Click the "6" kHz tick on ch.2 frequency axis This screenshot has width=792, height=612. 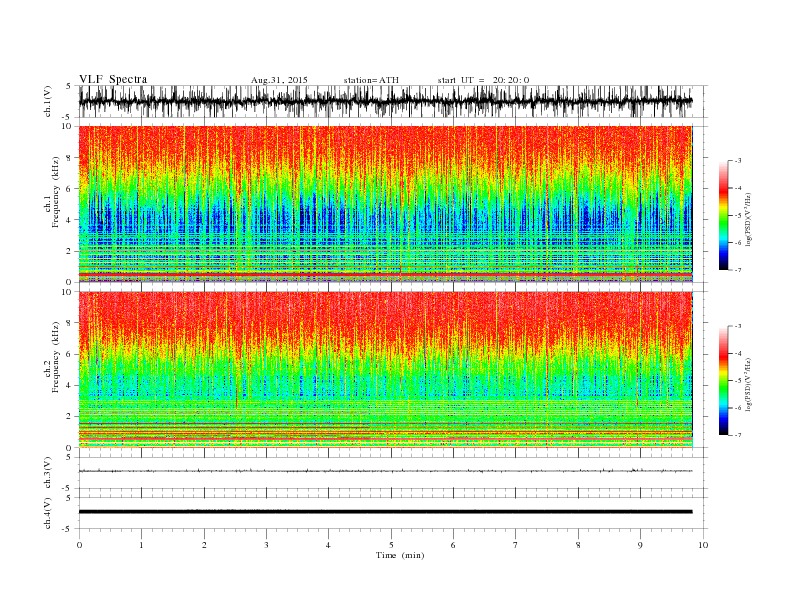tap(70, 354)
